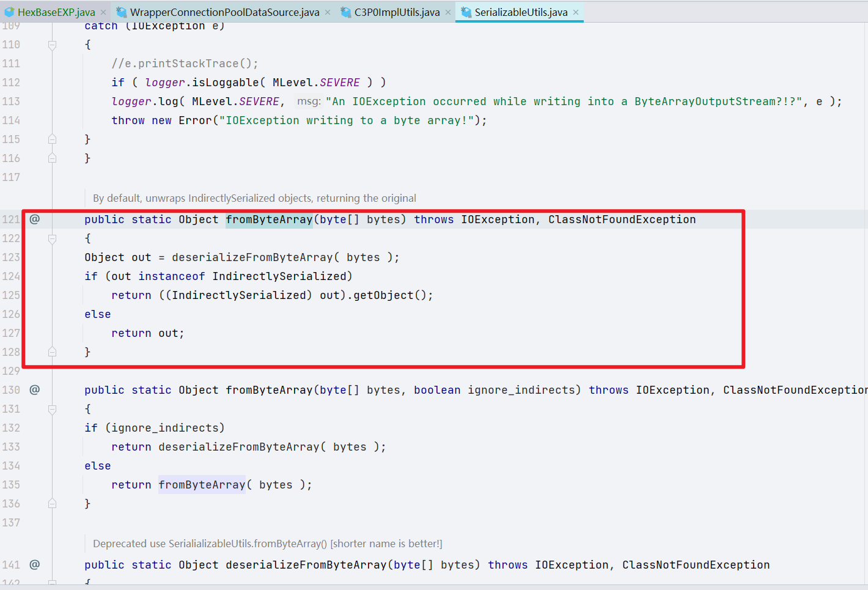Switch to the C3P0ImplUtils.java tab
The width and height of the screenshot is (868, 590).
point(397,12)
